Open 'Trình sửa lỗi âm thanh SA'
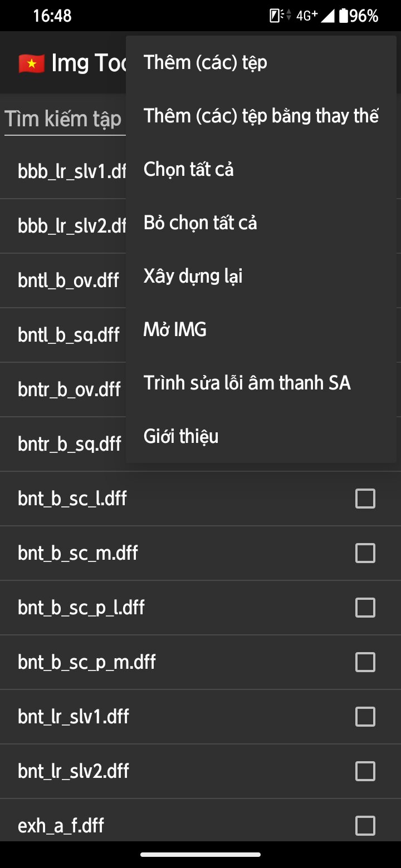This screenshot has width=401, height=868. coord(247,383)
